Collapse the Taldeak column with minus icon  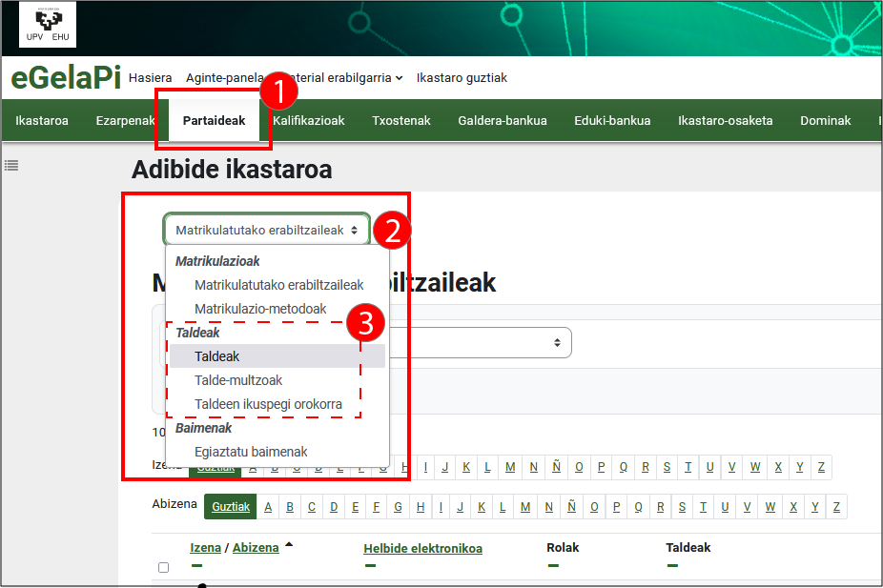point(671,565)
